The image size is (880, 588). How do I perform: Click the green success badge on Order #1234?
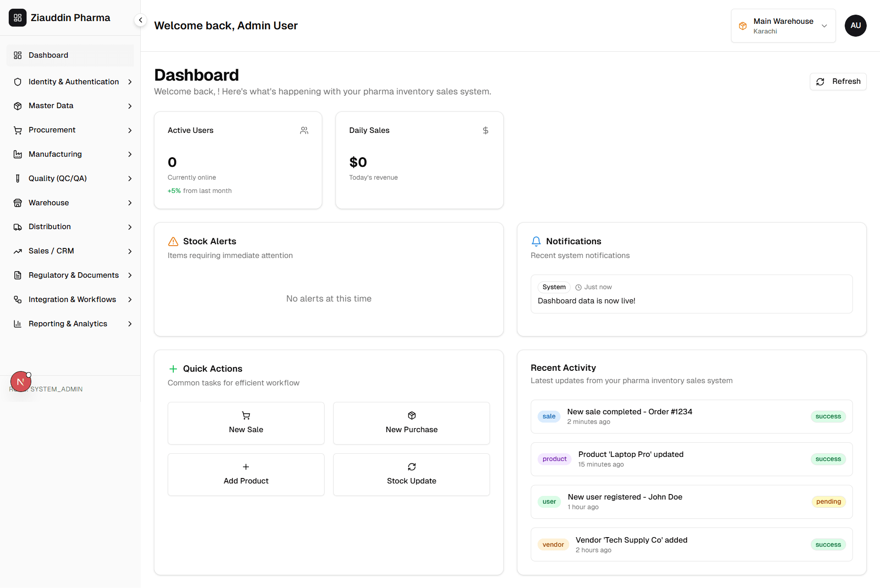click(828, 416)
